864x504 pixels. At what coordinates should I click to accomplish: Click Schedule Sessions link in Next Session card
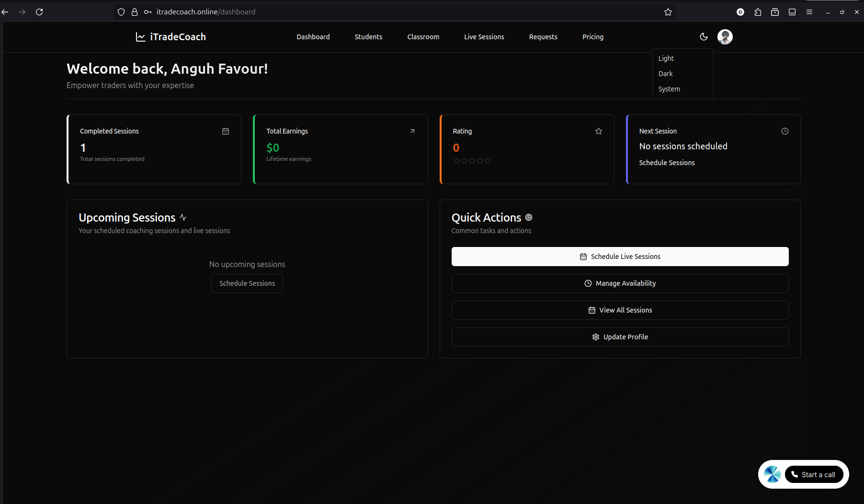(667, 163)
